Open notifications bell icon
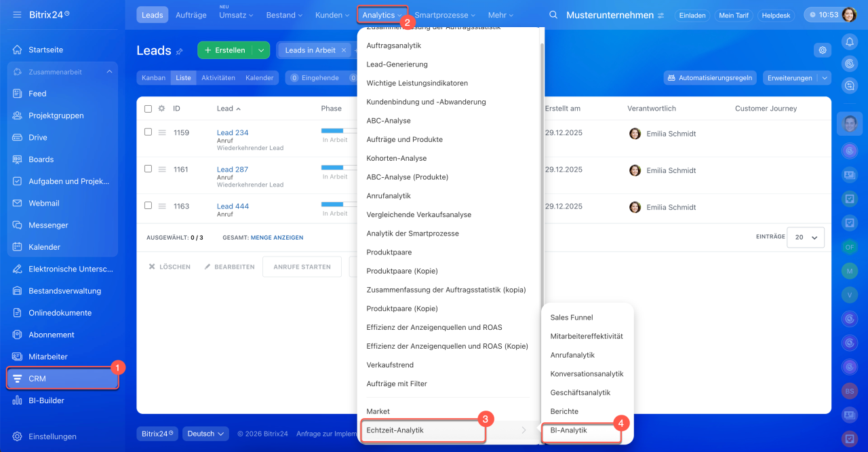Viewport: 868px width, 452px height. pos(849,42)
